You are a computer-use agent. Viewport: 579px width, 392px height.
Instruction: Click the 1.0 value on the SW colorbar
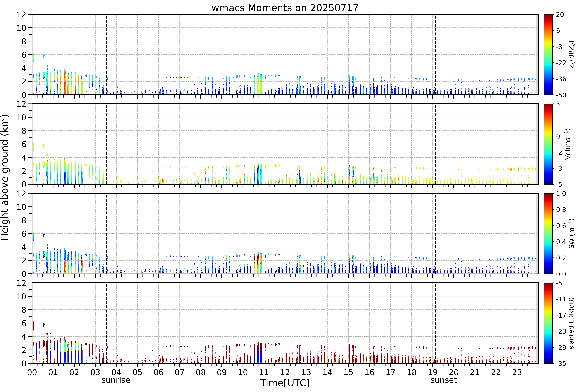pyautogui.click(x=561, y=194)
